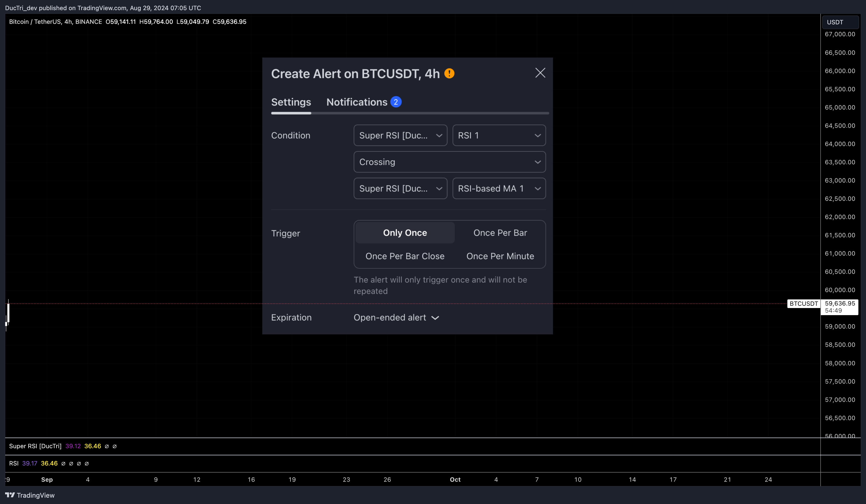Click the Expiration label
The height and width of the screenshot is (504, 866).
[291, 317]
